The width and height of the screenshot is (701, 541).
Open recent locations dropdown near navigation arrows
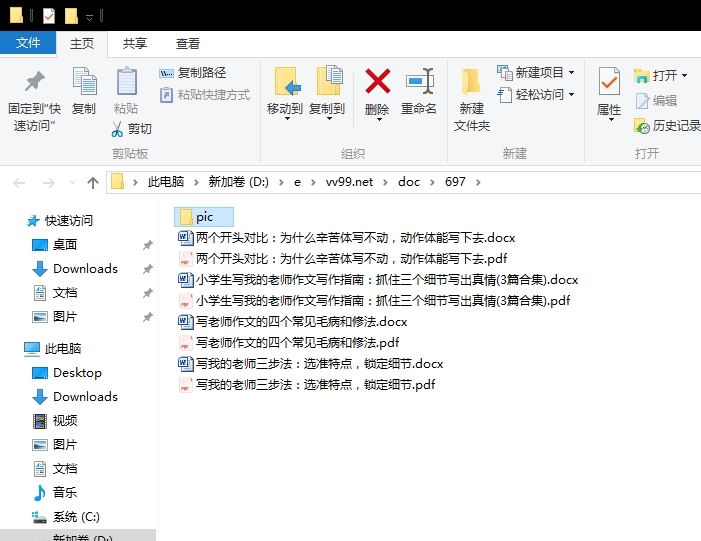pyautogui.click(x=72, y=182)
